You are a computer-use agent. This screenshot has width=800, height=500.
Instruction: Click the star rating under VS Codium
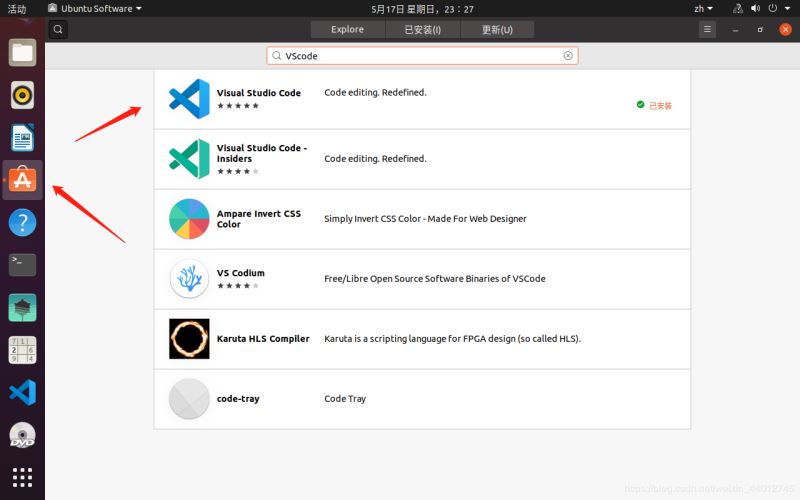[x=238, y=286]
